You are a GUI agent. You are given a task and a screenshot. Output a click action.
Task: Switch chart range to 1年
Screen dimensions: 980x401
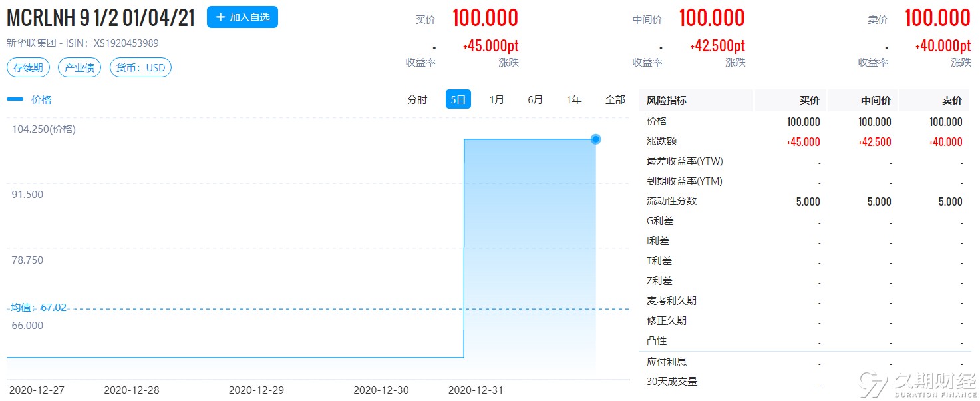[x=574, y=100]
